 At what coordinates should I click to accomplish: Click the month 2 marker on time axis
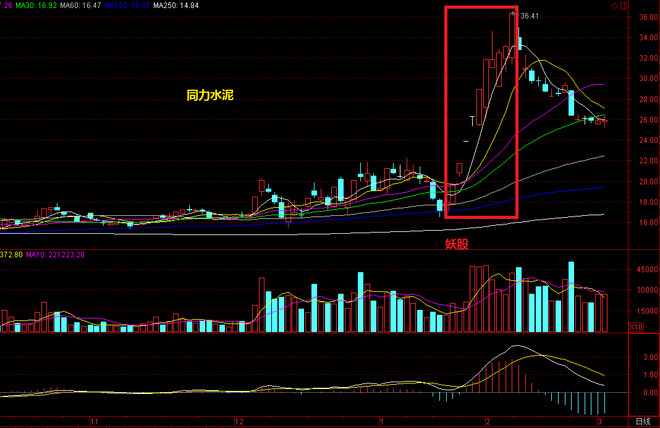coord(487,421)
